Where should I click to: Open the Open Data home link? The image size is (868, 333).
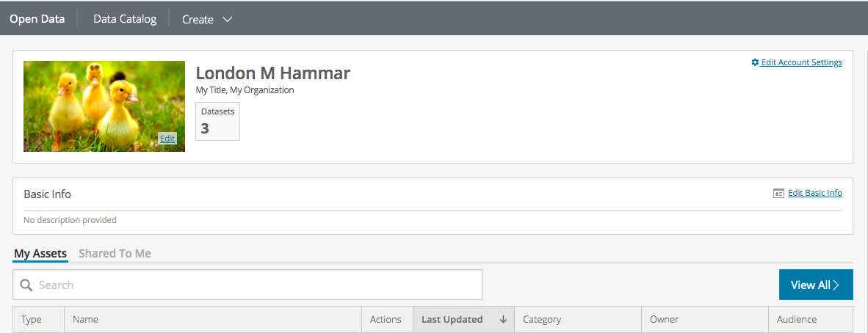coord(37,19)
